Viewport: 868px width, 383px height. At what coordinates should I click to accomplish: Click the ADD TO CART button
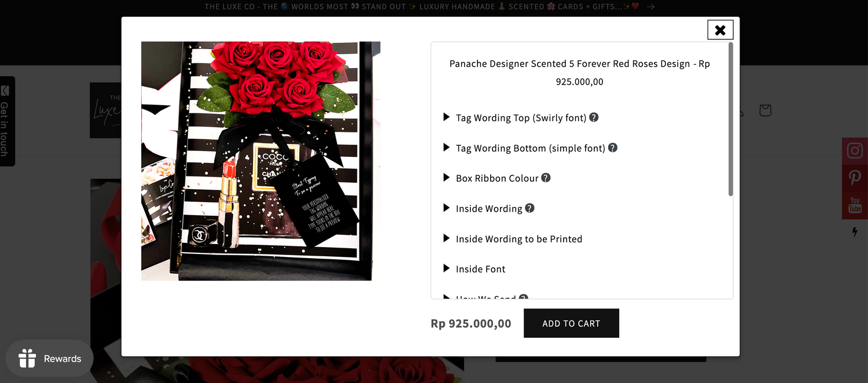pyautogui.click(x=571, y=323)
